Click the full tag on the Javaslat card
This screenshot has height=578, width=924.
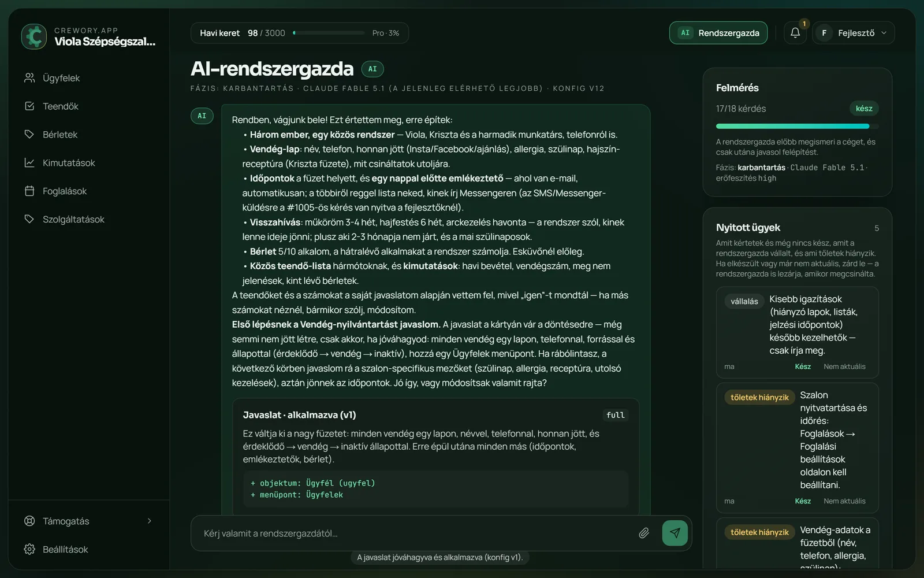[x=616, y=415]
